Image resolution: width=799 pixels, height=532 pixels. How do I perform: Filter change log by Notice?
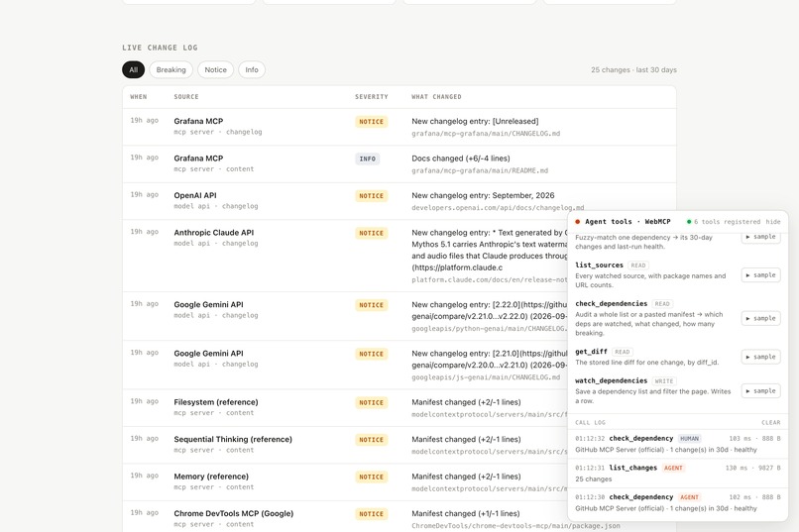coord(215,69)
